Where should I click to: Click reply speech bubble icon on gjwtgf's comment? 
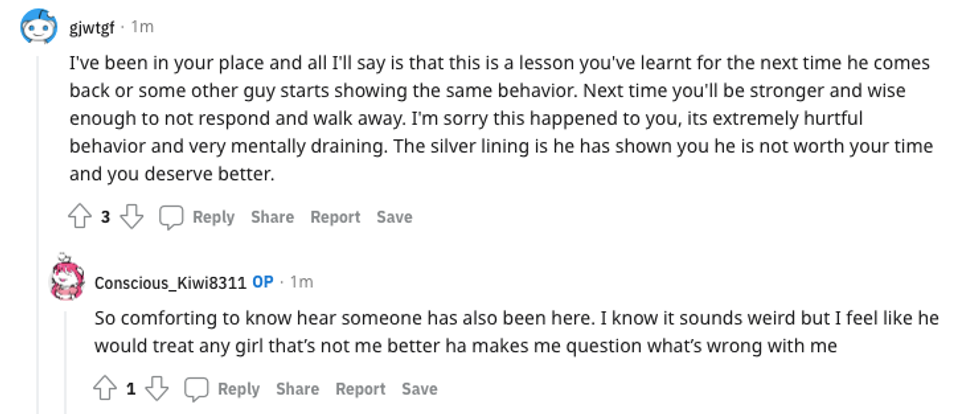pyautogui.click(x=172, y=217)
